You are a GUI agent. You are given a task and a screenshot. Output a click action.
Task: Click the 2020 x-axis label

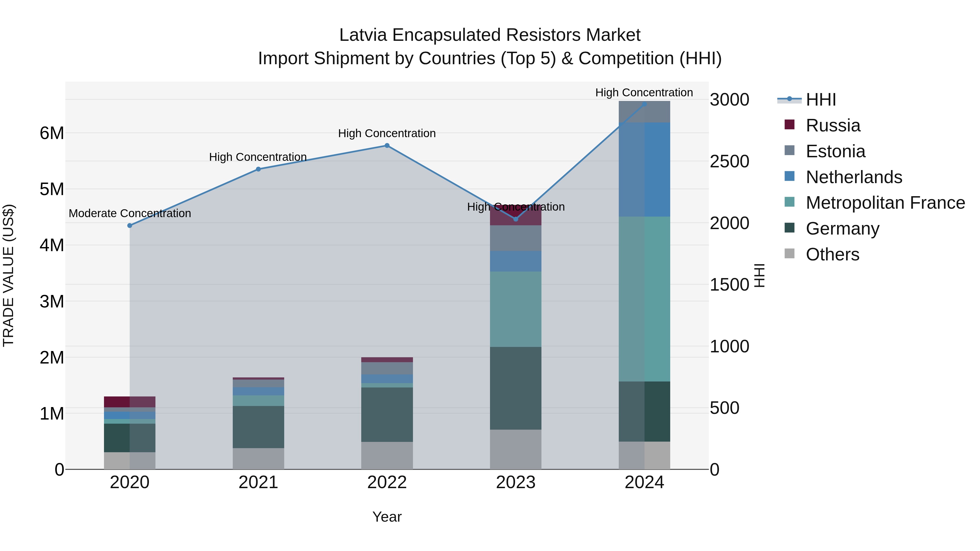click(130, 482)
